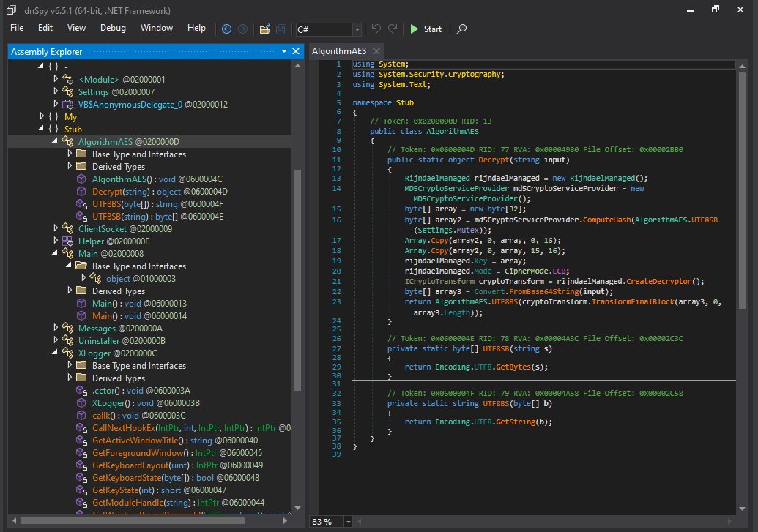Open the C# language dropdown
Viewport: 758px width, 532px height.
(x=357, y=29)
